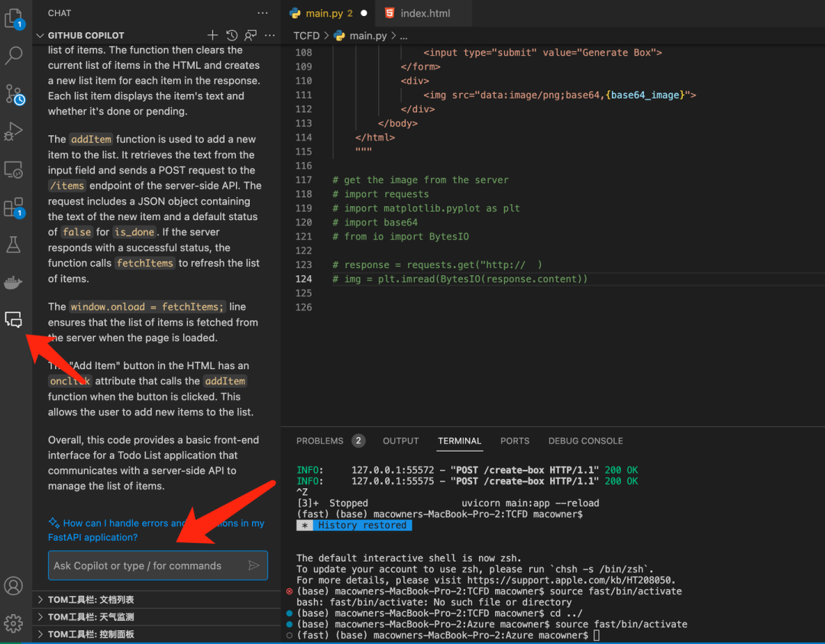Image resolution: width=825 pixels, height=644 pixels.
Task: Click the support.apple.com link in terminal
Action: click(569, 581)
